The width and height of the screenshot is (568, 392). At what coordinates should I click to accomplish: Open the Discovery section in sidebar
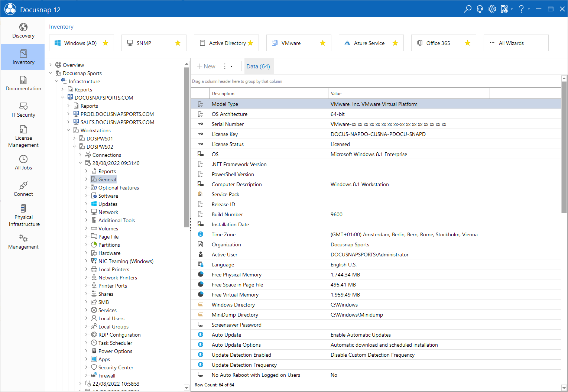point(23,31)
